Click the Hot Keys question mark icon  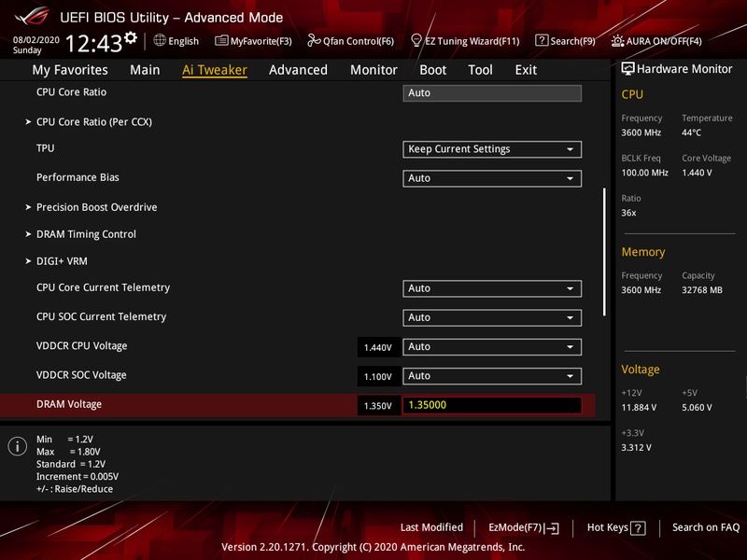(x=638, y=527)
